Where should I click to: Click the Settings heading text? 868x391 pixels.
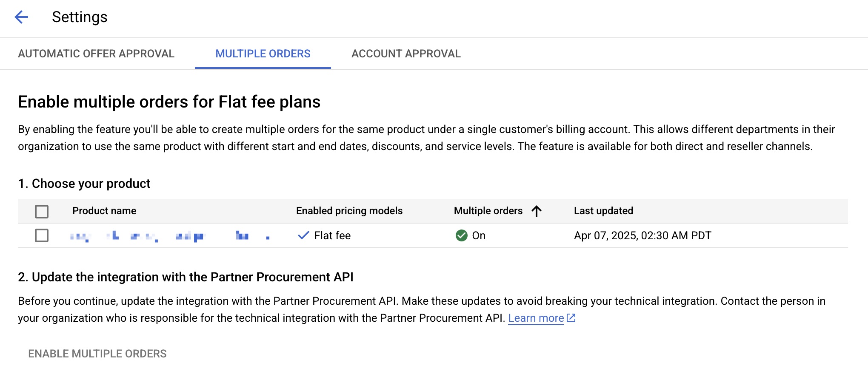coord(80,17)
